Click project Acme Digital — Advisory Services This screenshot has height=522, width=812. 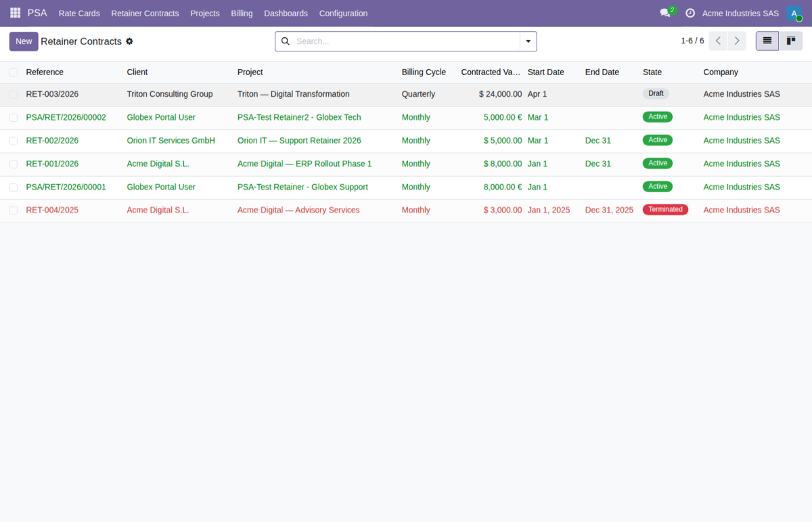pyautogui.click(x=298, y=210)
